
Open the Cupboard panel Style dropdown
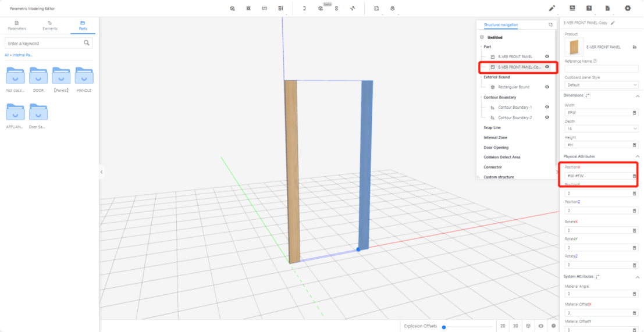click(x=601, y=85)
